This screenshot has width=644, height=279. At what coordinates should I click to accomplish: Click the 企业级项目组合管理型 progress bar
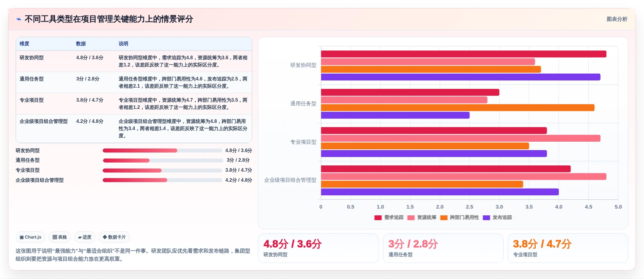[162, 180]
